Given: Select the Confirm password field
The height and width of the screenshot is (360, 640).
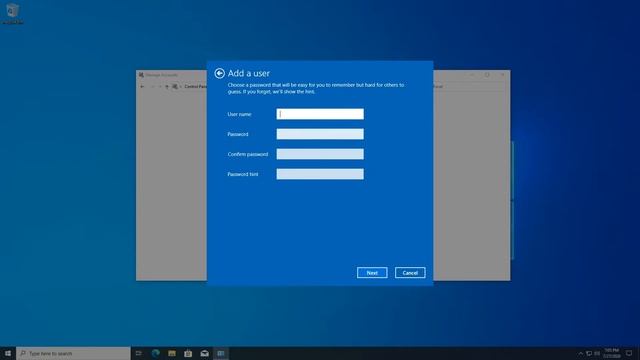Looking at the screenshot, I should (x=320, y=154).
